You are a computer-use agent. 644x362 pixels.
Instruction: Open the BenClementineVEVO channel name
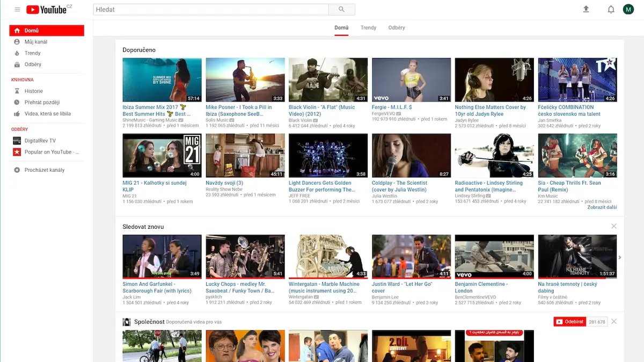(x=476, y=297)
